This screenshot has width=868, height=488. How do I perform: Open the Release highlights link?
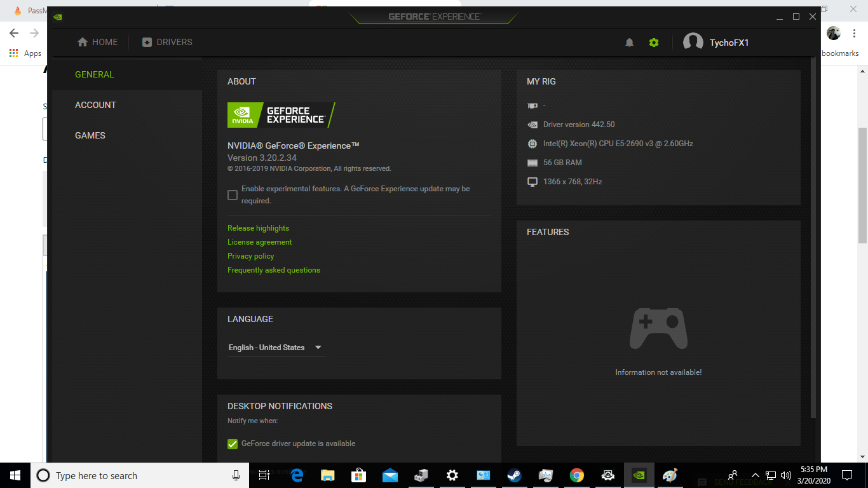258,228
